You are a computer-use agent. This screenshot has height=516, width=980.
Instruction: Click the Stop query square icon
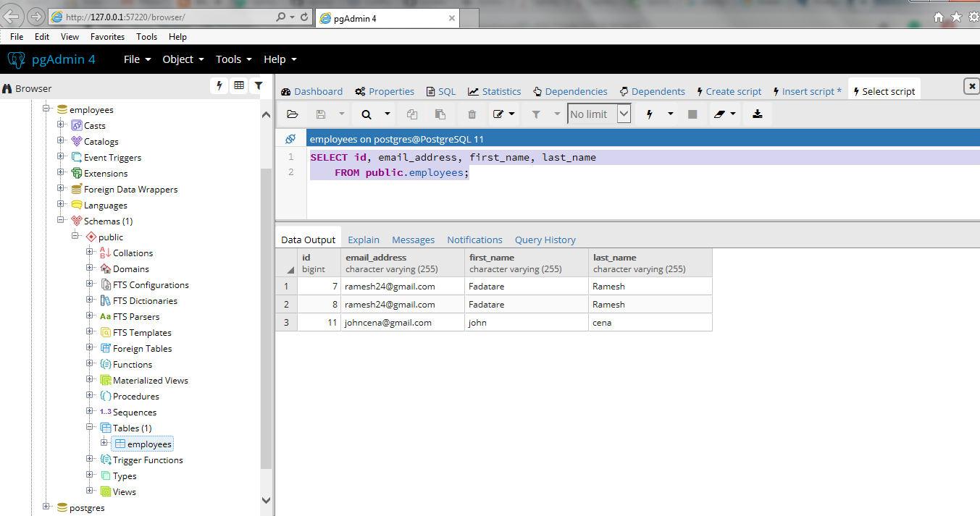pos(692,114)
